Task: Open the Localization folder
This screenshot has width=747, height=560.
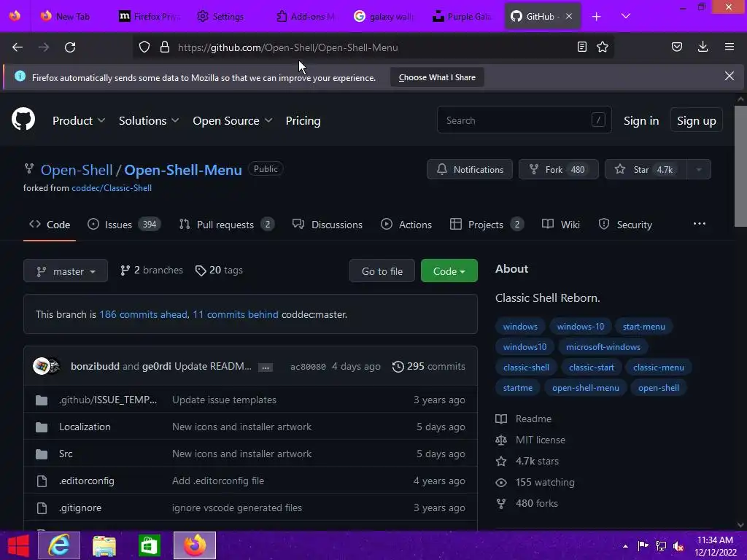Action: [x=85, y=427]
